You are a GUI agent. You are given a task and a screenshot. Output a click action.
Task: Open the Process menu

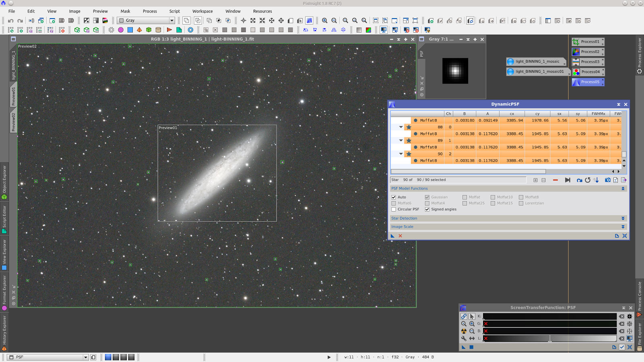click(150, 11)
